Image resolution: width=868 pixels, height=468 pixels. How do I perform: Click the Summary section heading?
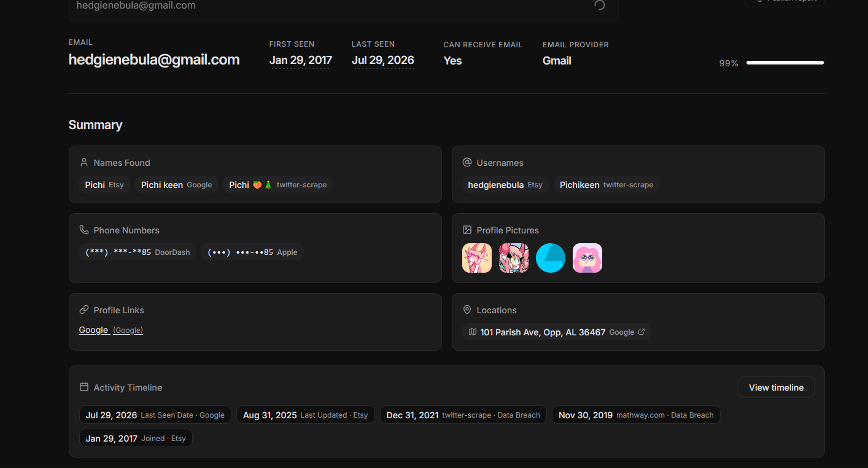(96, 125)
